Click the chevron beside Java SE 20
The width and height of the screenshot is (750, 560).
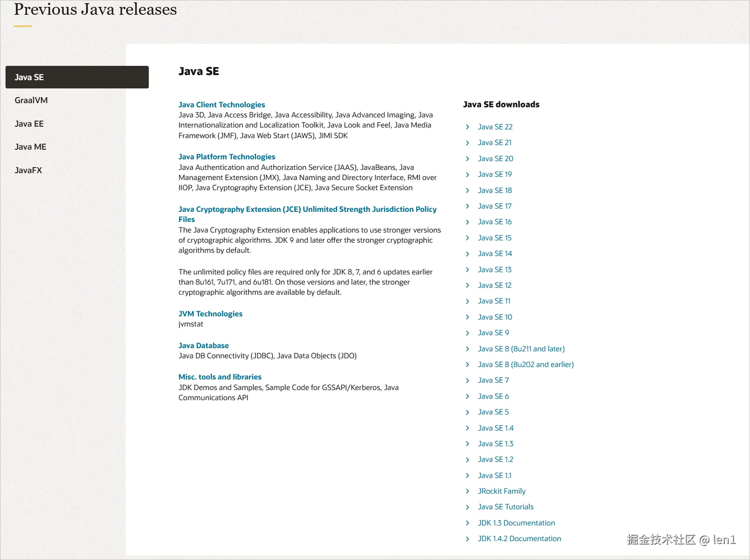(x=467, y=158)
